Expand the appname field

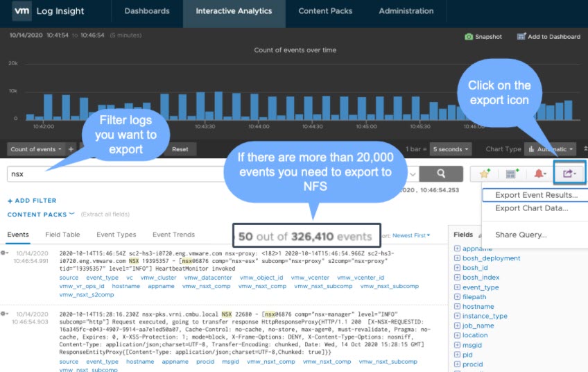tap(458, 248)
